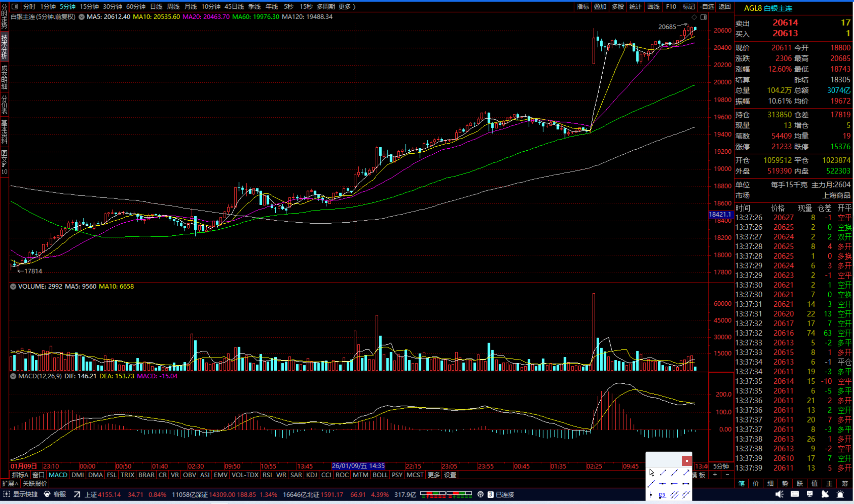This screenshot has height=504, width=854.
Task: Choose the 123 price label tool
Action: click(x=662, y=495)
